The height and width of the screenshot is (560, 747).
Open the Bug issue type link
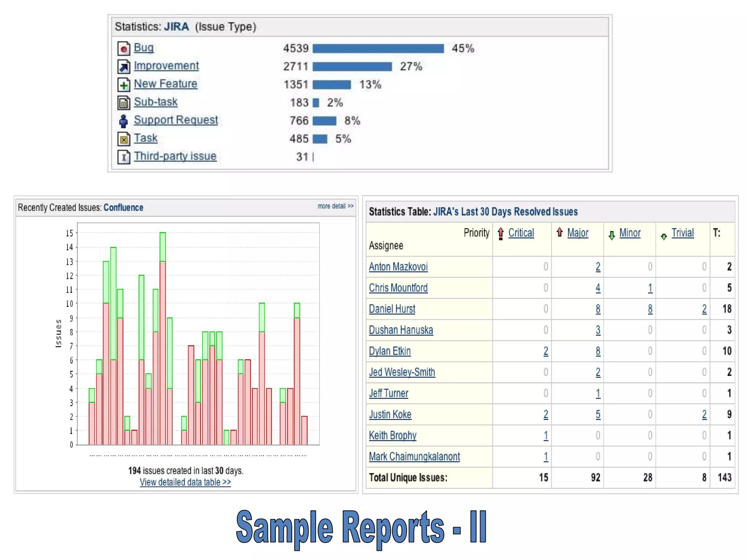(144, 47)
